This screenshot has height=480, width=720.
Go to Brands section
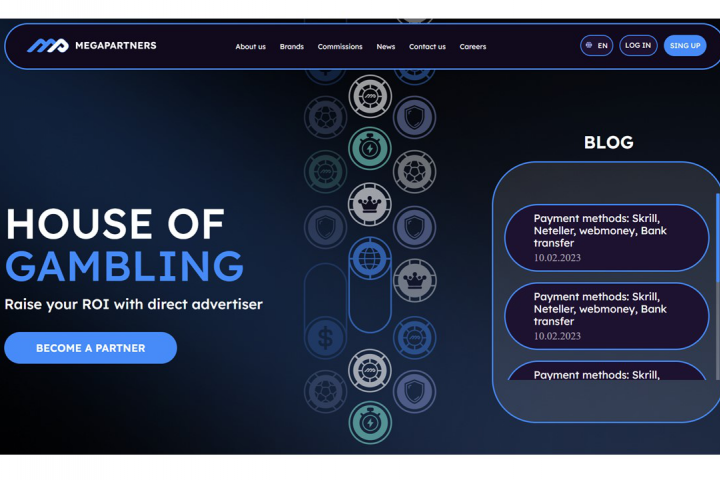click(x=292, y=46)
